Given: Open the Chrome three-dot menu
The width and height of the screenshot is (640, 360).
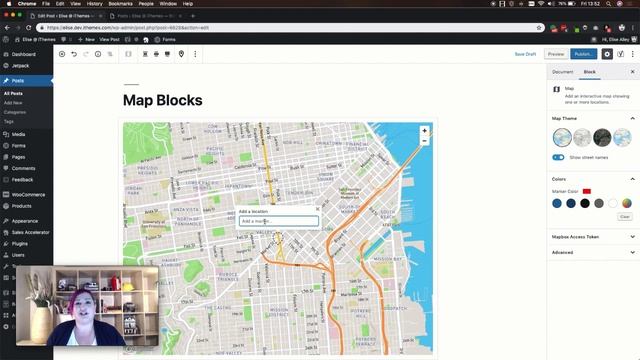Looking at the screenshot, I should (x=633, y=28).
